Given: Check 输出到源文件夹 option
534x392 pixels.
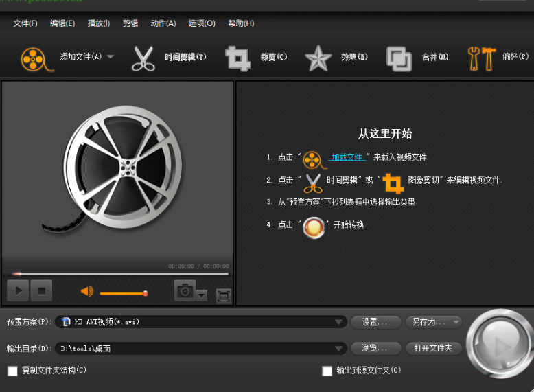Looking at the screenshot, I should point(327,371).
